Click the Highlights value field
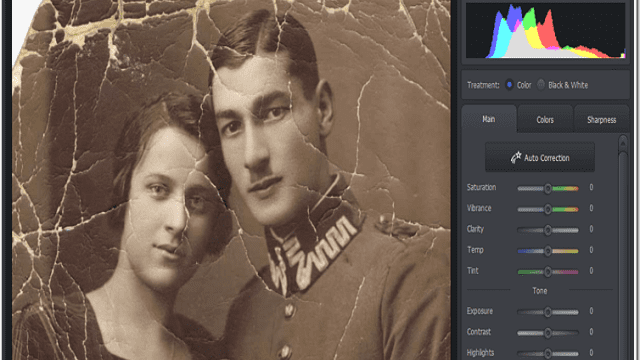 (x=591, y=352)
